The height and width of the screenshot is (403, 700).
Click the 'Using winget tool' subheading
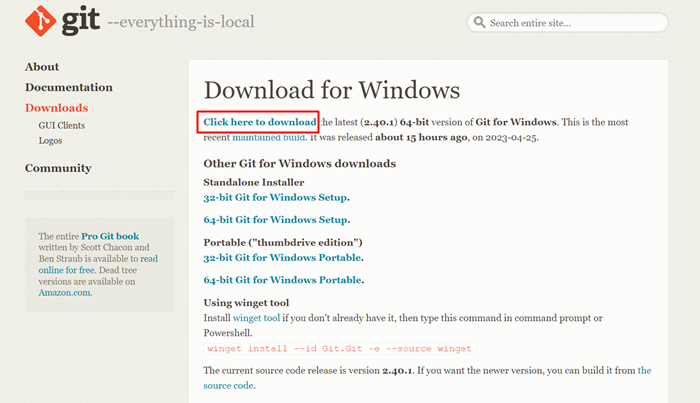[x=246, y=303]
